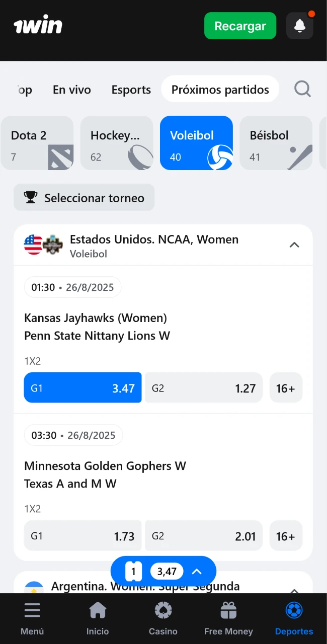Select G2 1.27 for Kansas match
Viewport: 327px width, 644px height.
(x=203, y=387)
